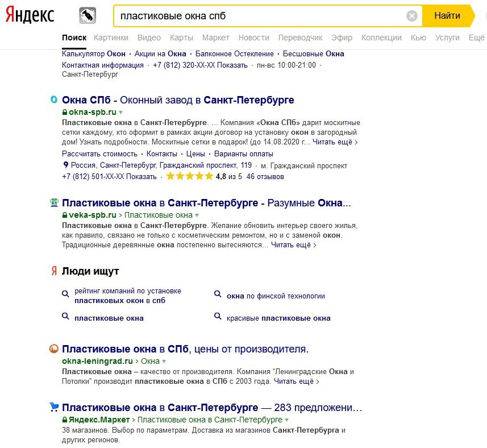487x448 pixels.
Task: Open 'Разумные Окна' result title
Action: click(x=206, y=203)
